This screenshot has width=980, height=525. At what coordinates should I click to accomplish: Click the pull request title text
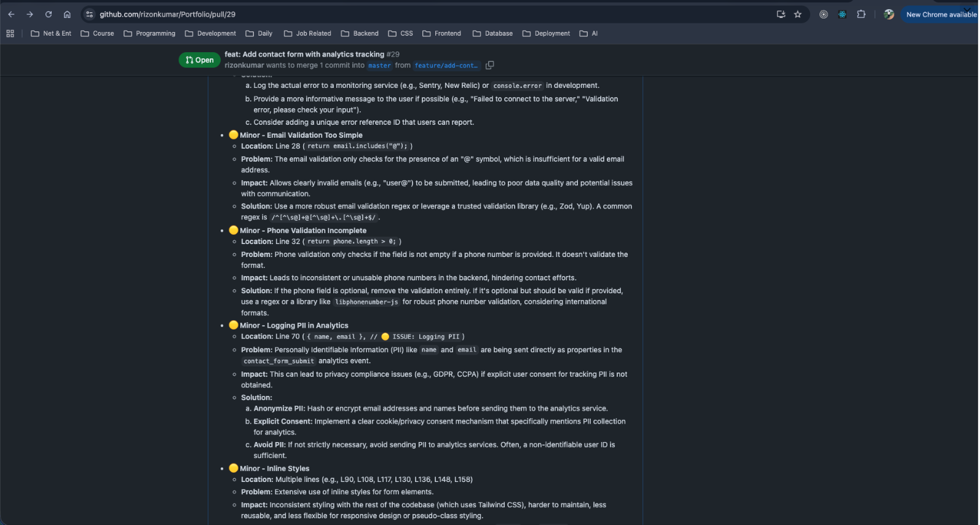pyautogui.click(x=304, y=54)
